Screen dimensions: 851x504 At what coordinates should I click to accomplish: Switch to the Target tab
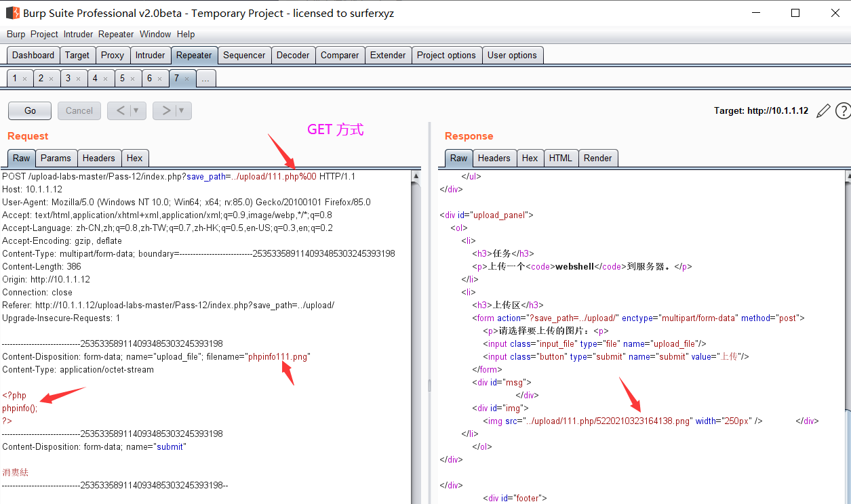[x=77, y=56]
